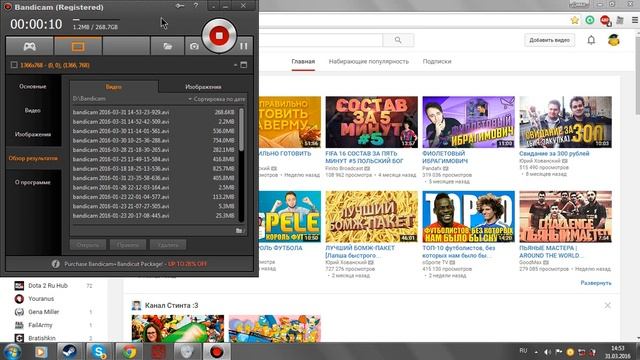
Task: Open the Изображения section in Bandicam sidebar
Action: [33, 134]
